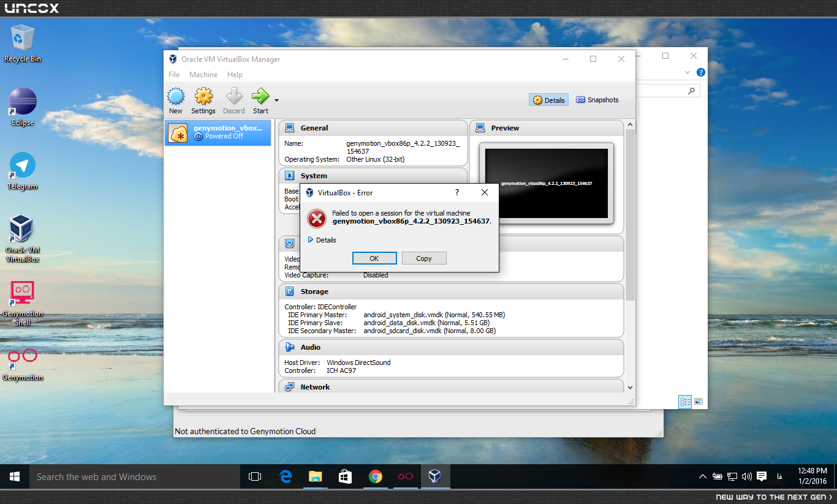Viewport: 837px width, 504px height.
Task: Click the VM preview thumbnail
Action: (547, 184)
